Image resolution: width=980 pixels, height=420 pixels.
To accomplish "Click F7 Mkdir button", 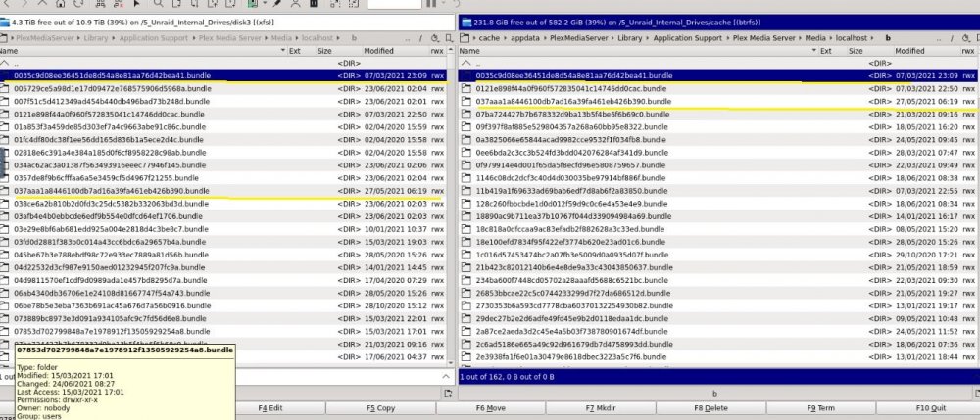I will [601, 408].
